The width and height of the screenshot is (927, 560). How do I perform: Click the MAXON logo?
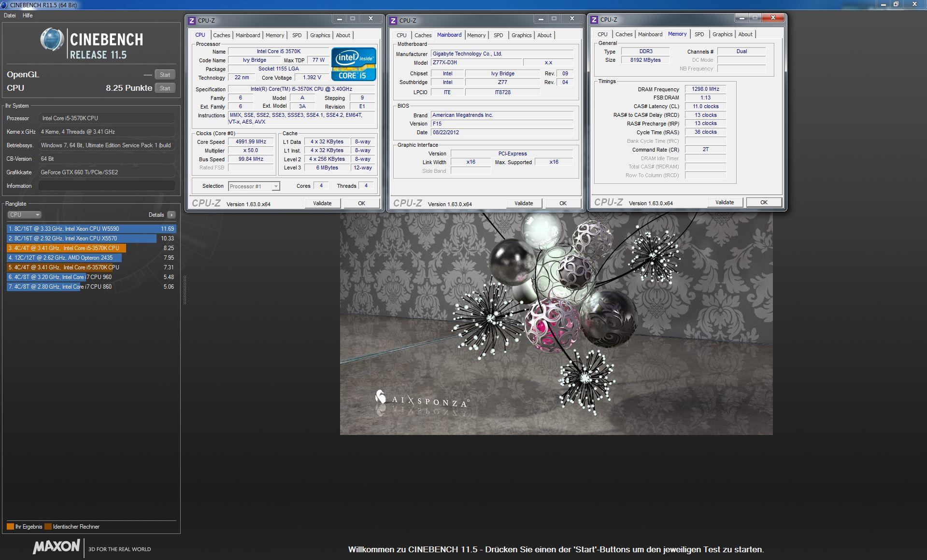pos(57,546)
